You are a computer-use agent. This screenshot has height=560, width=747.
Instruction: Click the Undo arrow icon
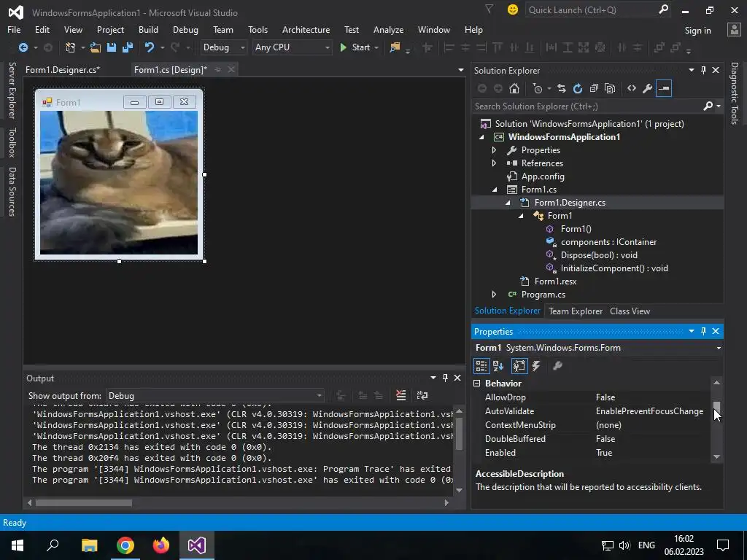pos(150,47)
